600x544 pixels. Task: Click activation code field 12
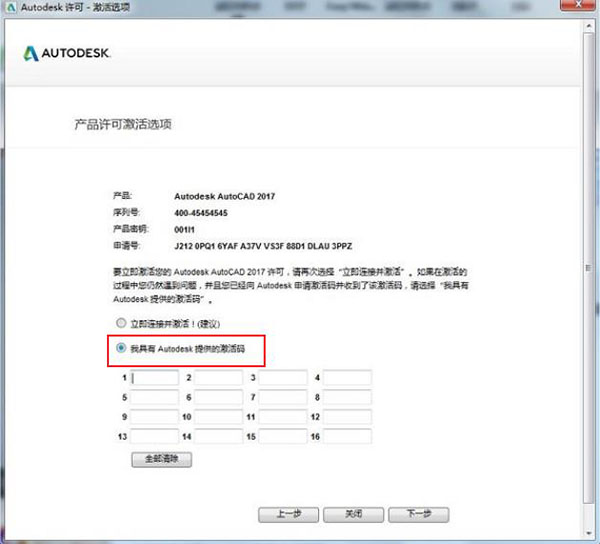347,417
